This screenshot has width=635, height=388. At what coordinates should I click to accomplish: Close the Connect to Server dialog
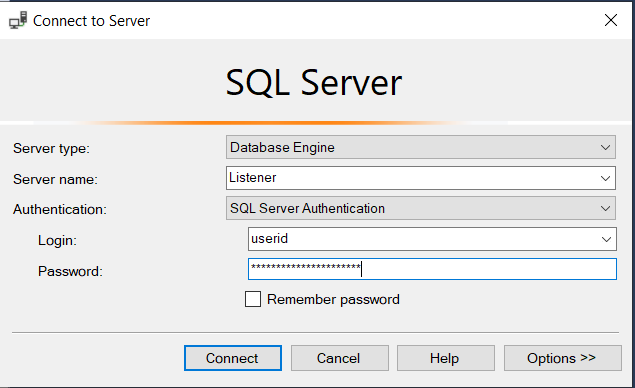(x=611, y=20)
